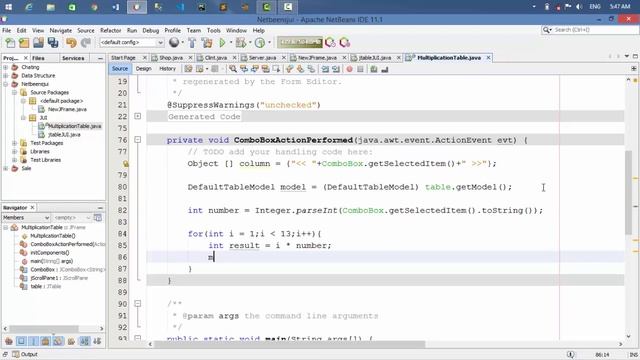Viewport: 640px width, 360px height.
Task: Open NewJFrame.java in Projects tree
Action: point(67,109)
